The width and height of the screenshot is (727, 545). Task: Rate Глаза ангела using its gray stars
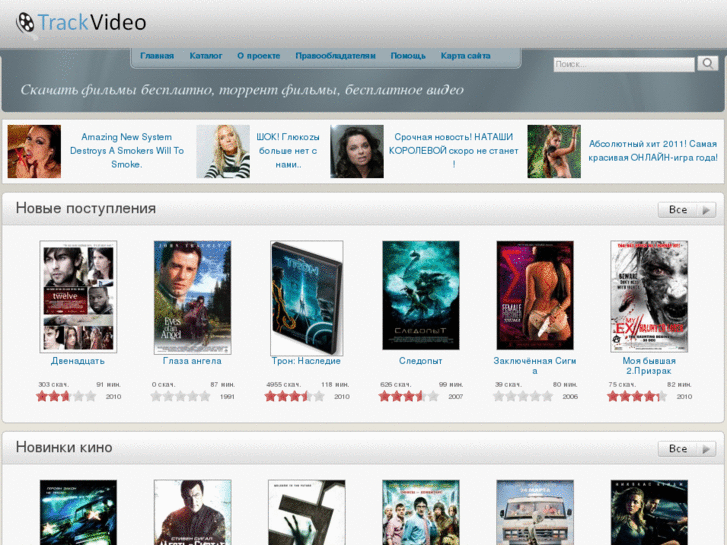181,396
